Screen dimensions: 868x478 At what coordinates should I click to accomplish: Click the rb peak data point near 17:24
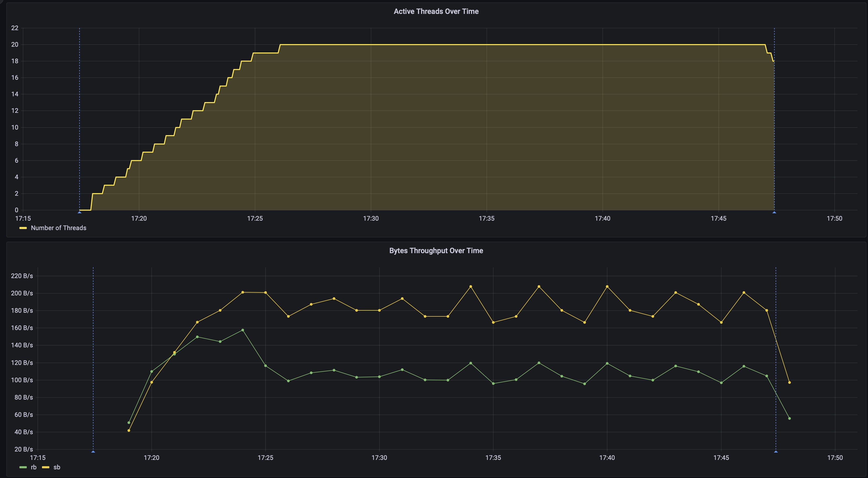pos(243,330)
